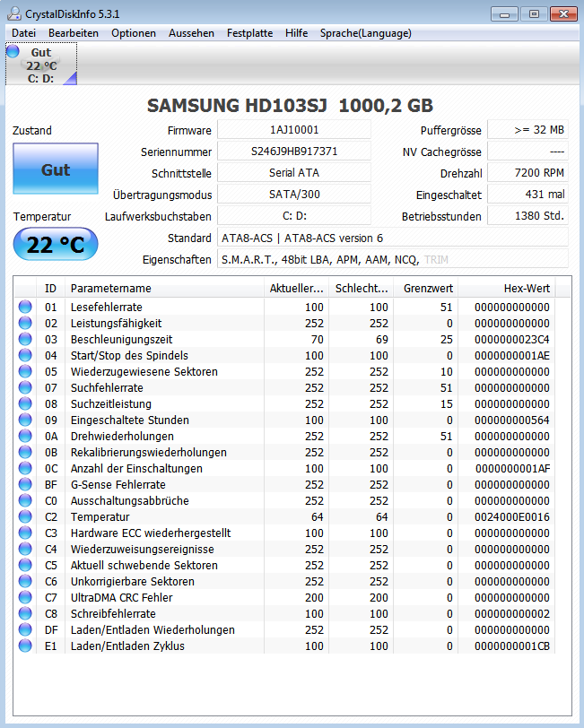The width and height of the screenshot is (584, 728).
Task: Click the Schnittstelle field Serial ATA
Action: 294,173
